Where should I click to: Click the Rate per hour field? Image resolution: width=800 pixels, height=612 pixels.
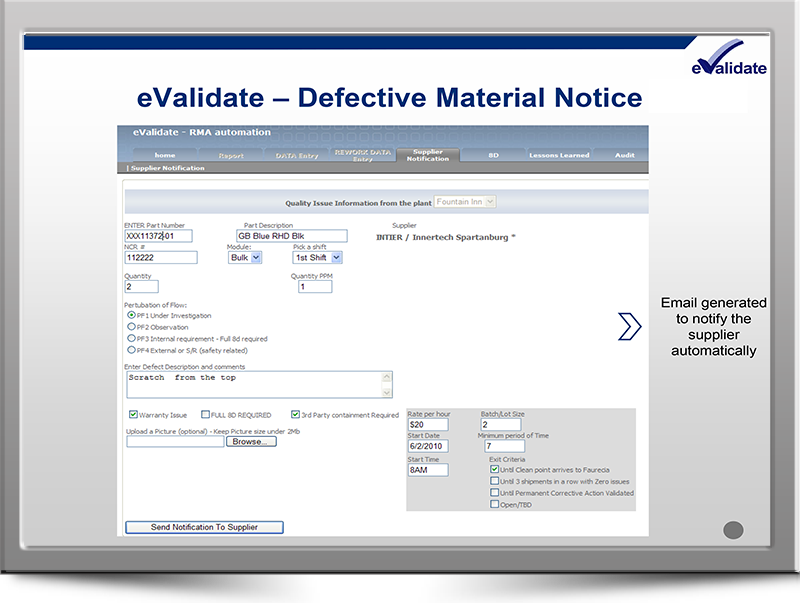428,424
